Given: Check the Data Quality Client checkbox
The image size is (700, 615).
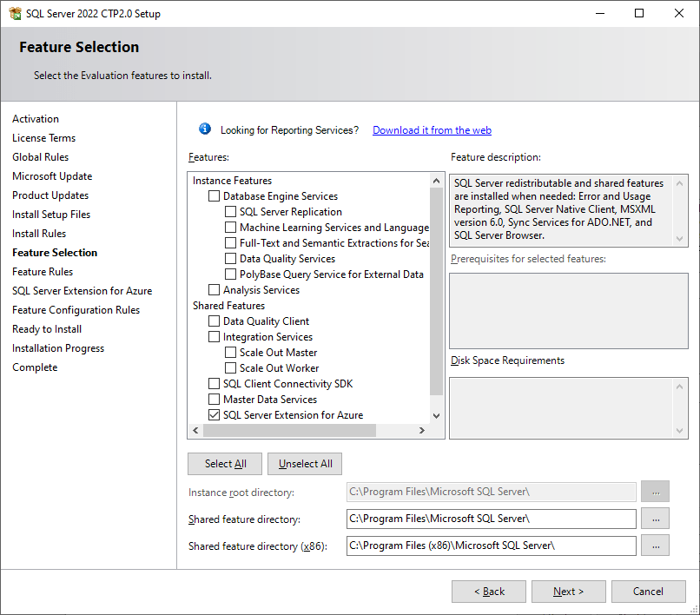Looking at the screenshot, I should (215, 321).
